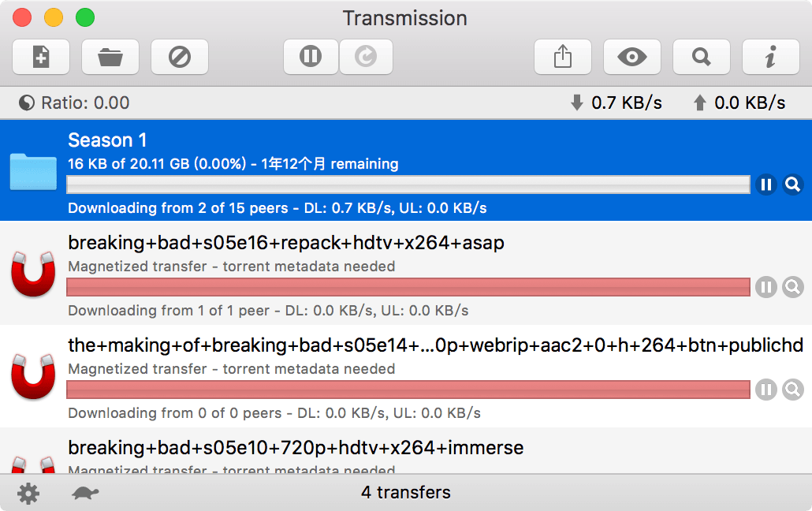812x511 pixels.
Task: Click the red progress bar of the s05e14 transfer
Action: 408,390
